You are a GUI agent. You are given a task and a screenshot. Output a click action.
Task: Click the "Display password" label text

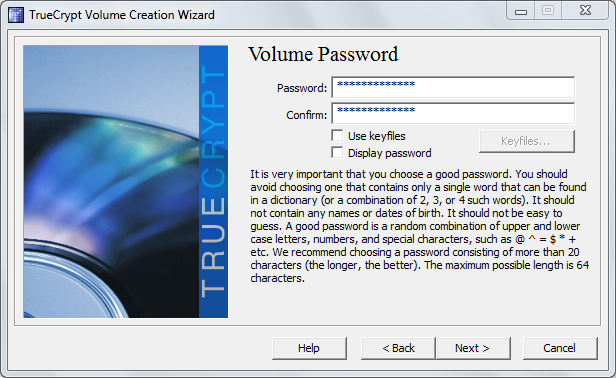coord(389,153)
